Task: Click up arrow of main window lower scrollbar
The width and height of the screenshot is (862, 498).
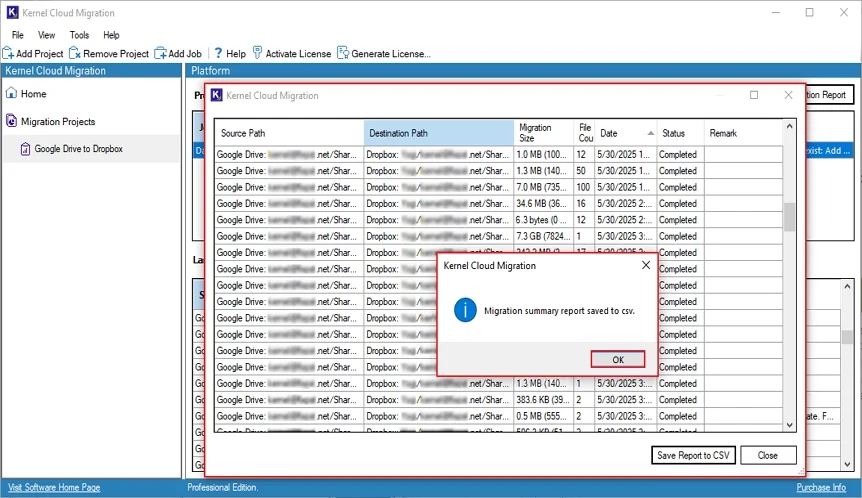Action: coord(847,286)
